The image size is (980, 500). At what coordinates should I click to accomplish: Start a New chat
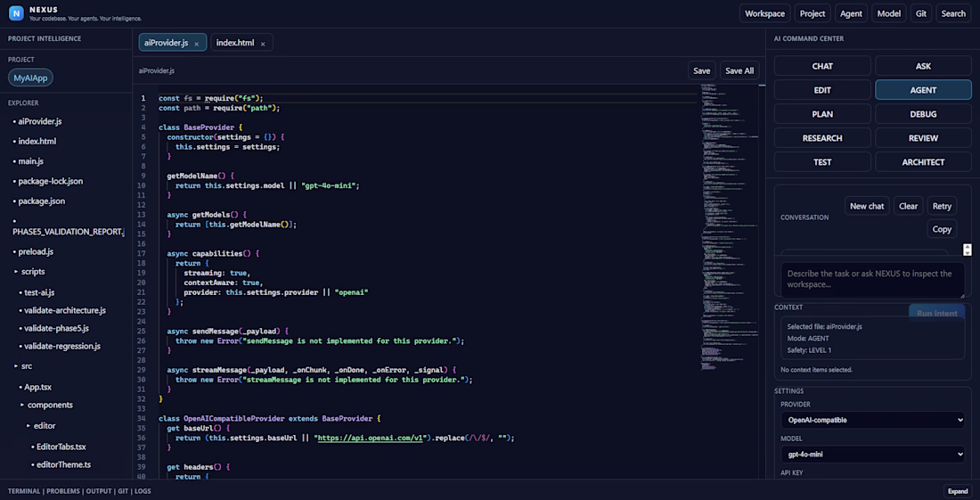click(x=867, y=206)
